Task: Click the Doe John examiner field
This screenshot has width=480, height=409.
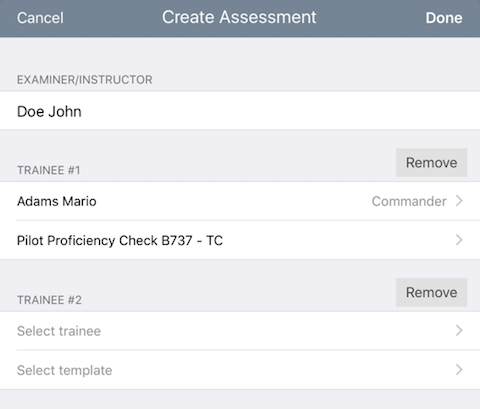Action: click(240, 110)
